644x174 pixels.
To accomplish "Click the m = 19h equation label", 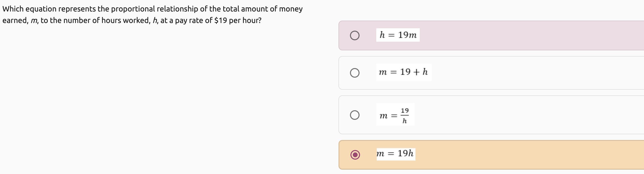I will click(396, 154).
